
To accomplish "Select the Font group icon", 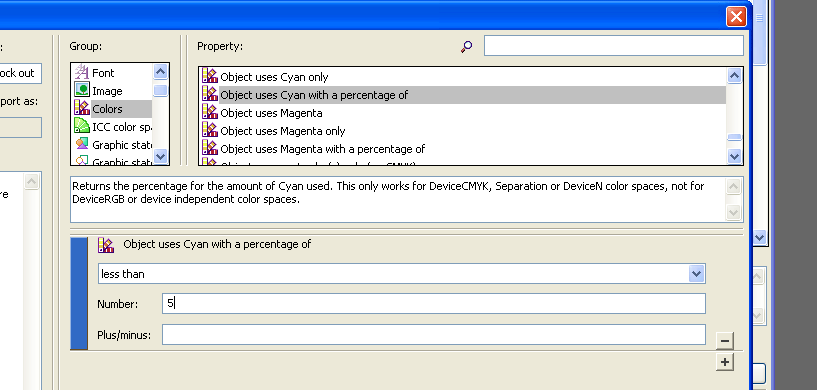I will [81, 72].
